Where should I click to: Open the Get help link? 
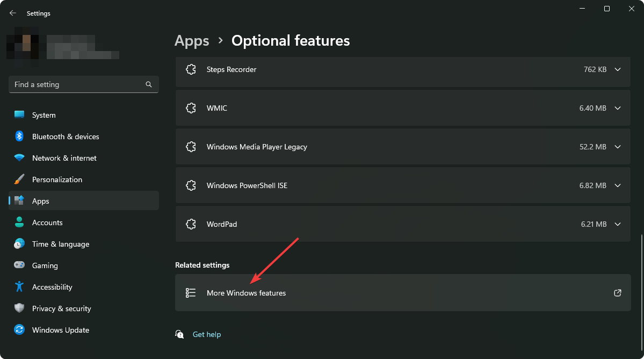[x=207, y=334]
